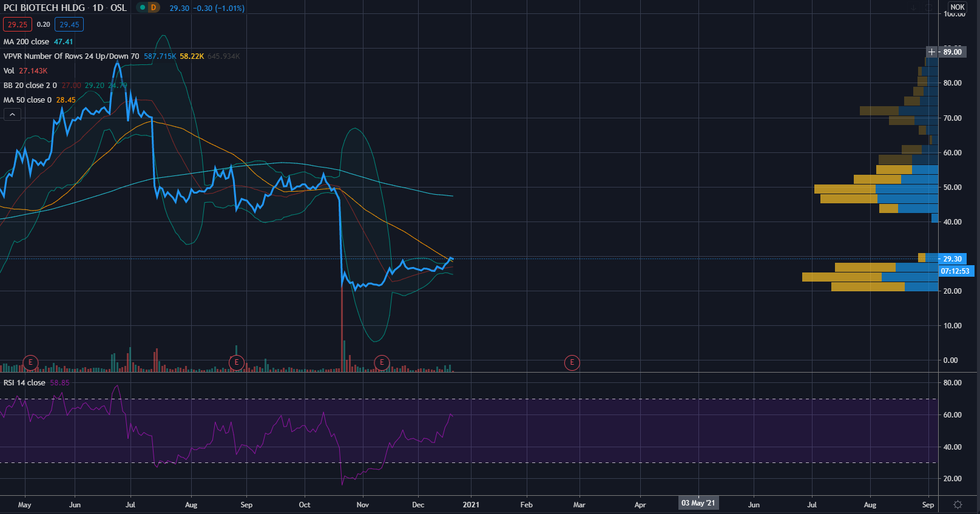The height and width of the screenshot is (514, 980).
Task: Click the current price label 29.30
Action: tap(952, 259)
